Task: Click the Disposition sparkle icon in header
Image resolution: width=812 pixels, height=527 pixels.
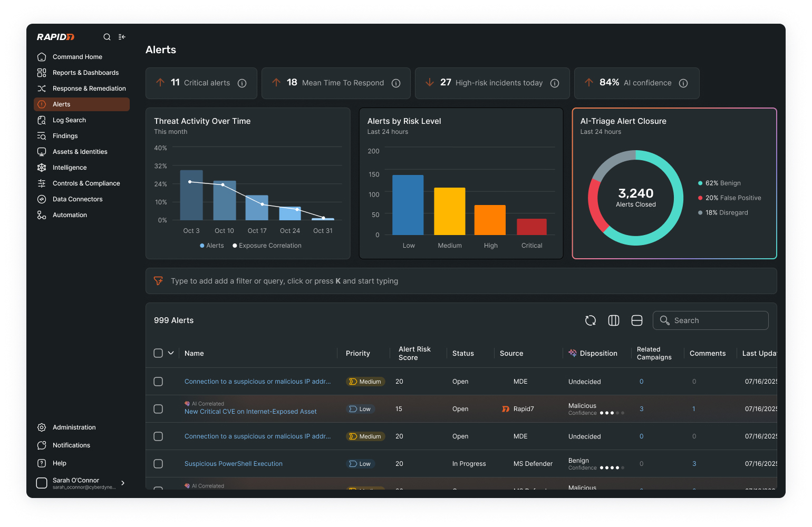Action: (x=573, y=353)
